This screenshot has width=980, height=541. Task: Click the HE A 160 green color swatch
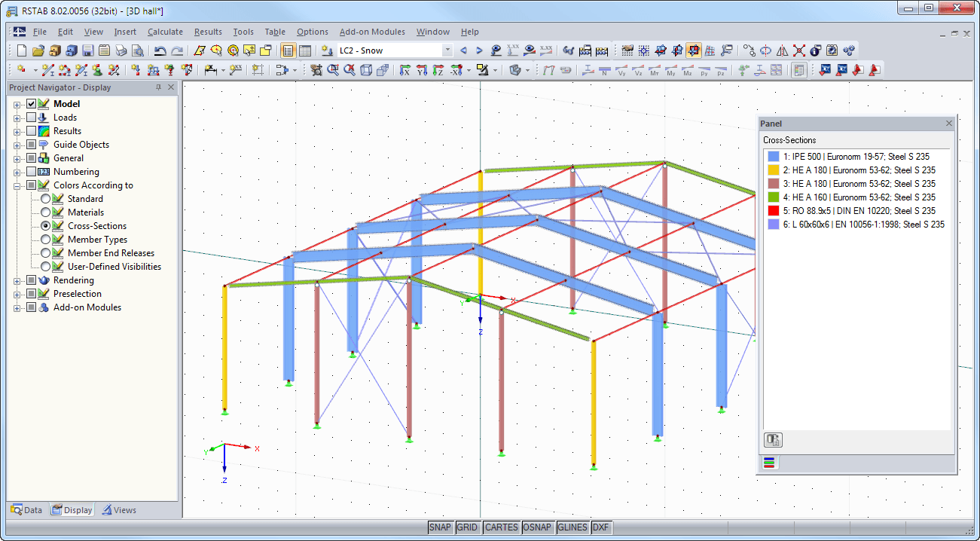(772, 197)
